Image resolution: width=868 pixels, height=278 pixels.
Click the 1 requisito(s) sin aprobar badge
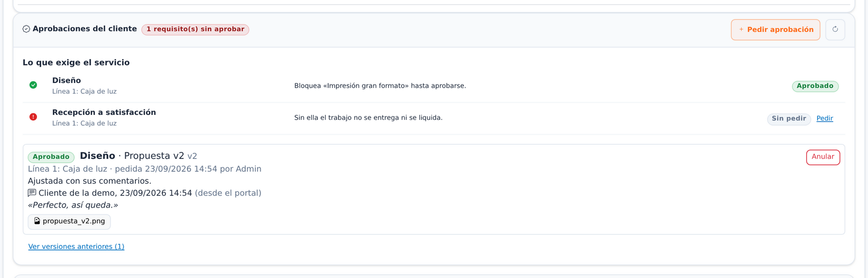tap(195, 29)
